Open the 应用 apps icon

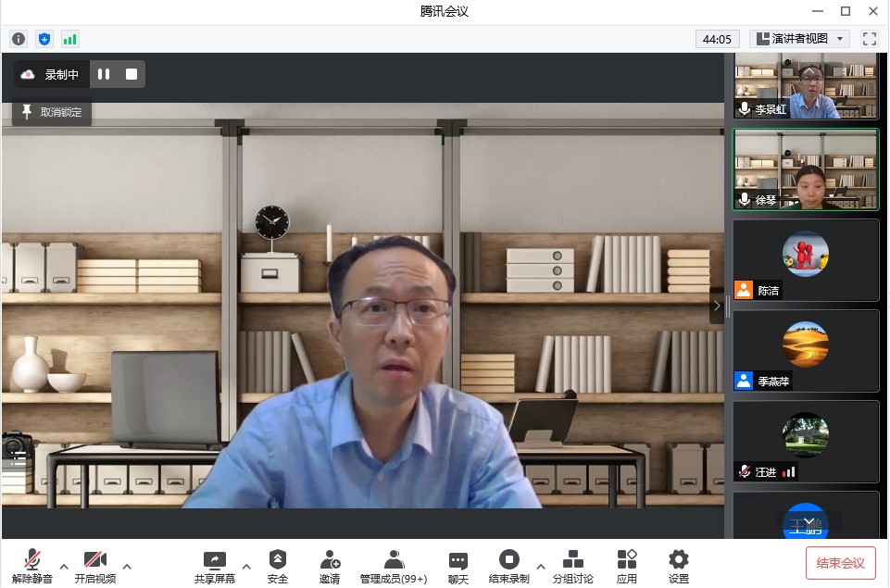(x=627, y=565)
